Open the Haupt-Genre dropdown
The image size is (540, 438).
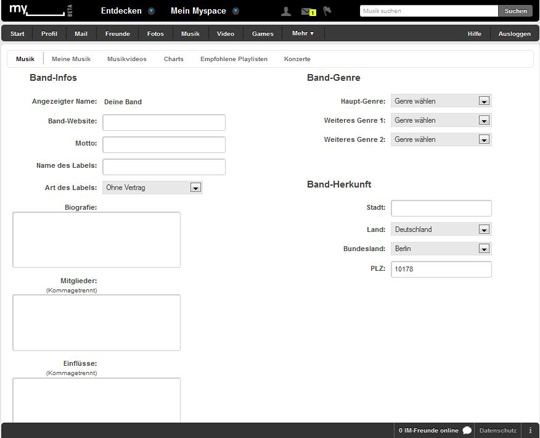(441, 101)
